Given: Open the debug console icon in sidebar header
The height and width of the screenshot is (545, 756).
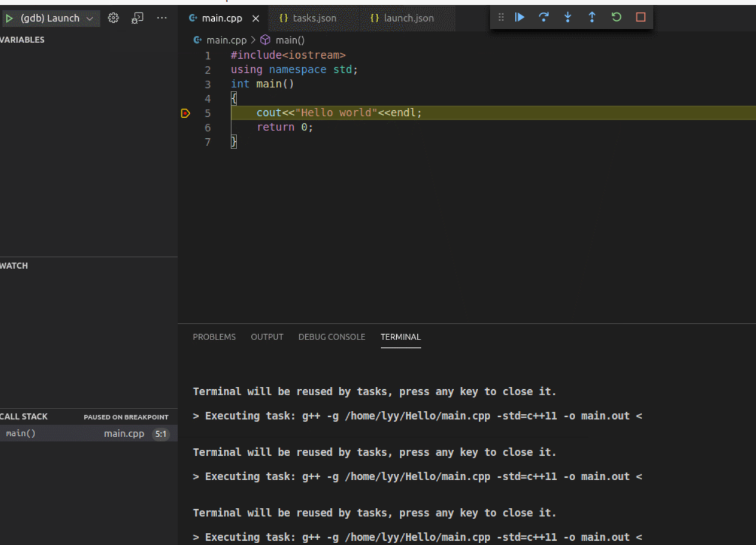Looking at the screenshot, I should [137, 18].
